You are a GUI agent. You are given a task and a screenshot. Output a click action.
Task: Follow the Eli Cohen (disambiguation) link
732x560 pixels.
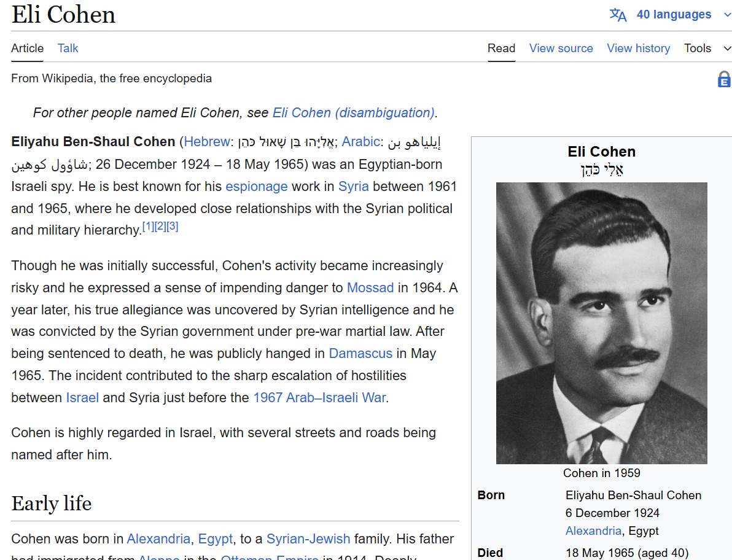pyautogui.click(x=353, y=112)
